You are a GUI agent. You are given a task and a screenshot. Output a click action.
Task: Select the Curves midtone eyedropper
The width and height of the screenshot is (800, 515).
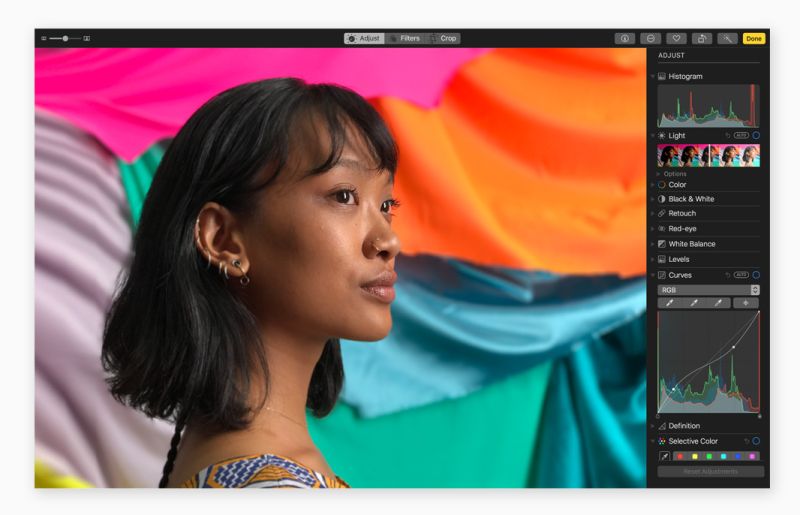pos(694,303)
